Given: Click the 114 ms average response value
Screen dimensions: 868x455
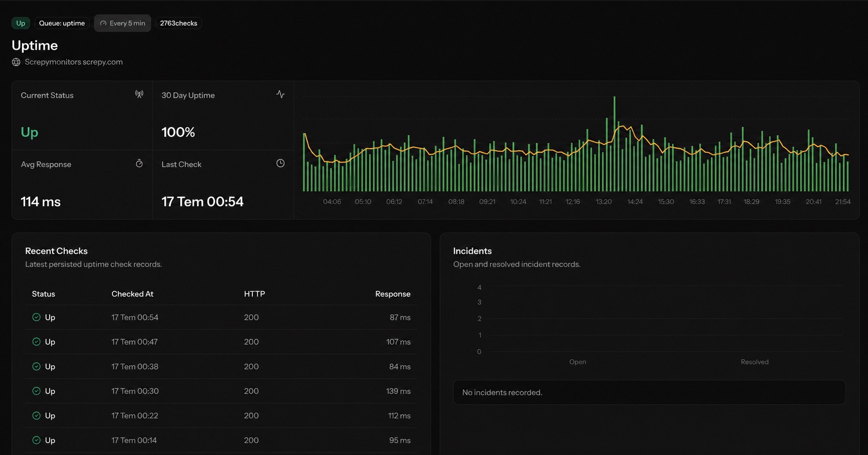Looking at the screenshot, I should pyautogui.click(x=41, y=201).
